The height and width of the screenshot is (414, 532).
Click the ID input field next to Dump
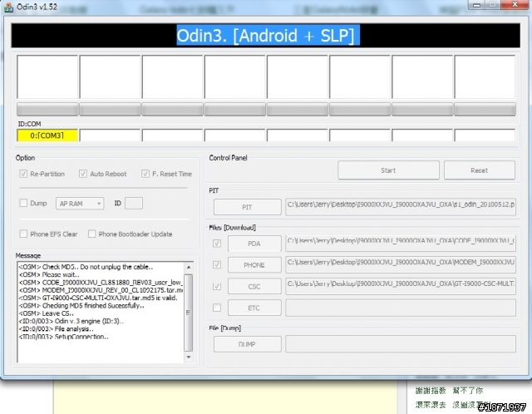134,204
